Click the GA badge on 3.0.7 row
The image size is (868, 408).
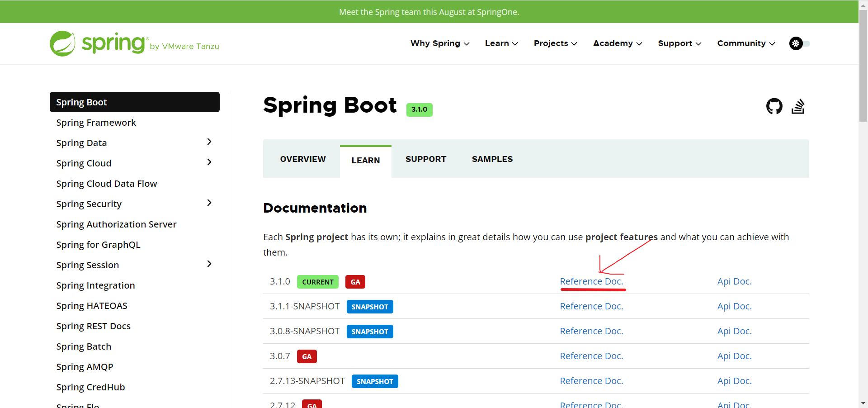pyautogui.click(x=307, y=356)
